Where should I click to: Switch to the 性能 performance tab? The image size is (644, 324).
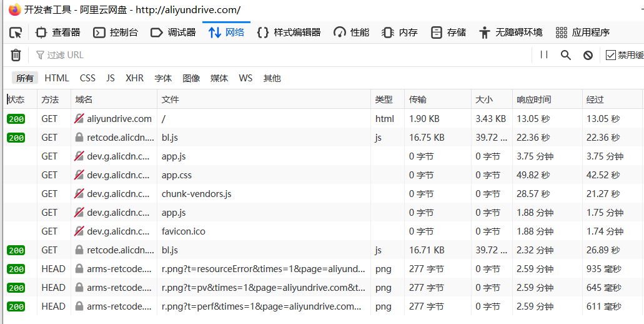(351, 33)
